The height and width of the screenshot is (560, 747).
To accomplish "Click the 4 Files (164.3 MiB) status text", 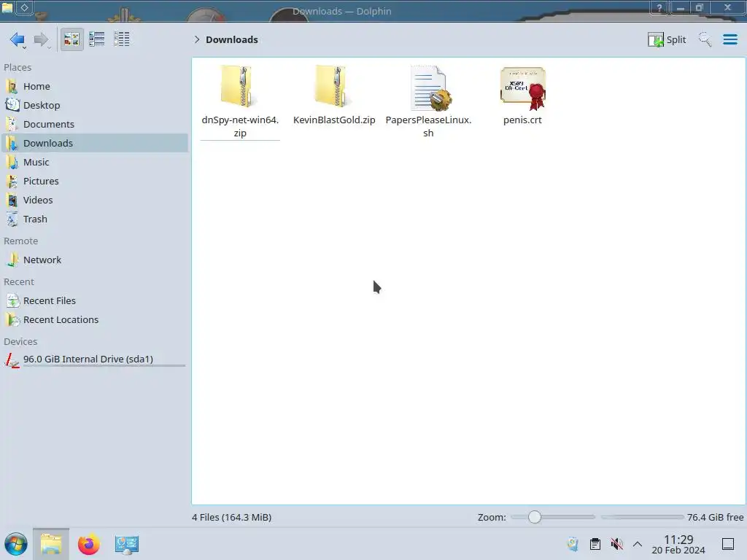I will pyautogui.click(x=231, y=517).
